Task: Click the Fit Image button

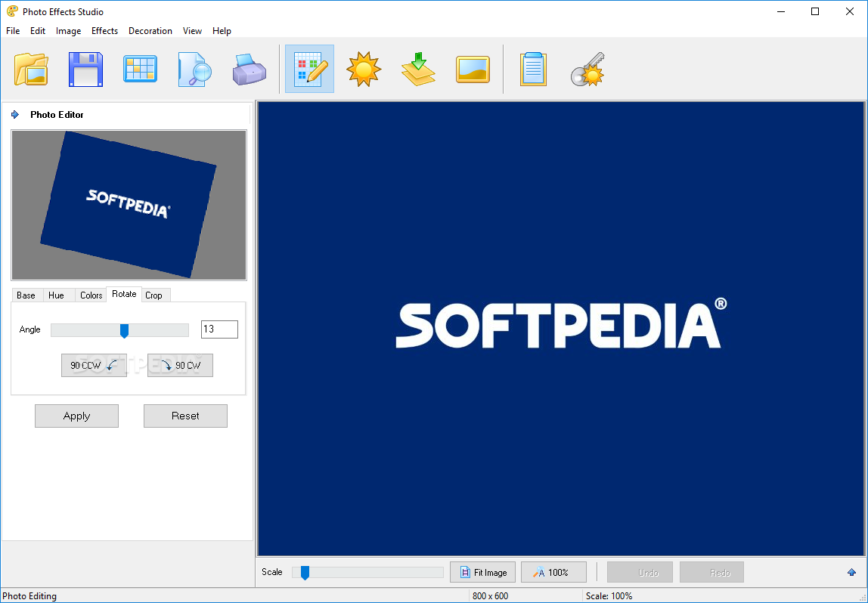Action: pos(482,573)
